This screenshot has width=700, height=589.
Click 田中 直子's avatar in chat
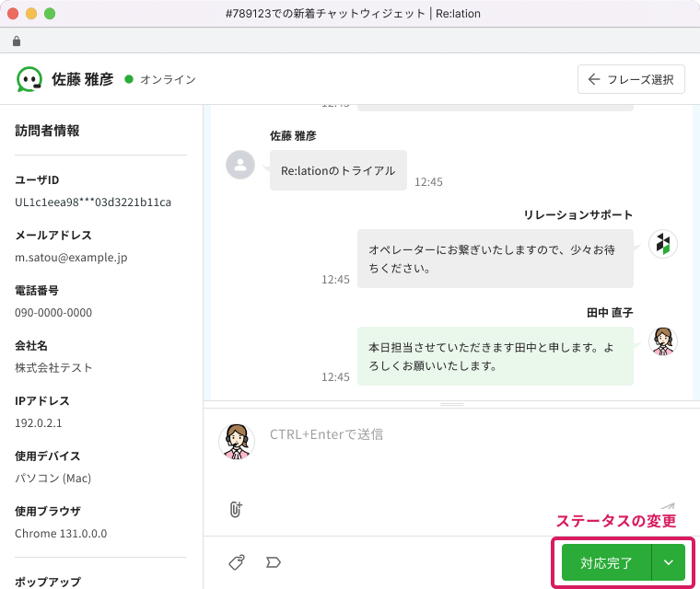663,341
